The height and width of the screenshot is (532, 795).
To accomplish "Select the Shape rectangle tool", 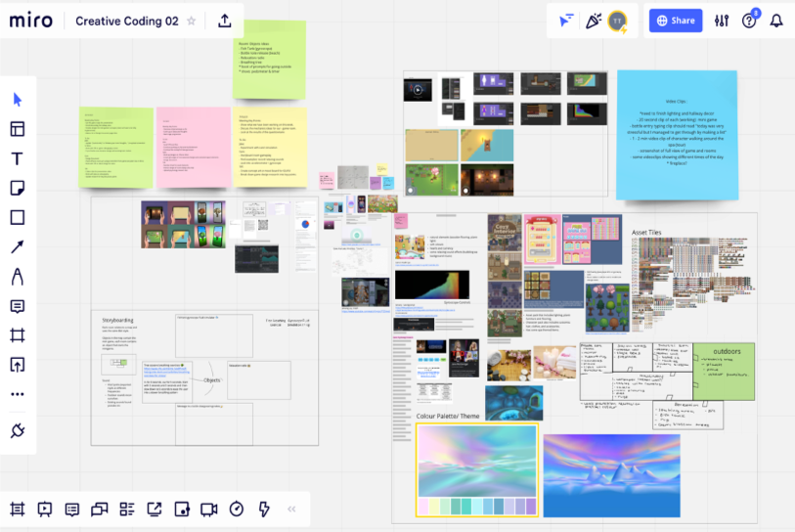I will (x=18, y=217).
